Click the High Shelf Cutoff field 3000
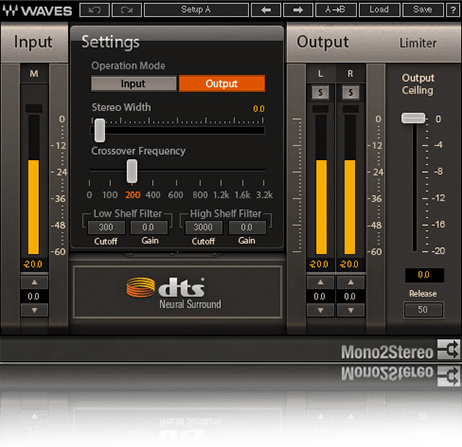This screenshot has height=447, width=462. pyautogui.click(x=203, y=227)
